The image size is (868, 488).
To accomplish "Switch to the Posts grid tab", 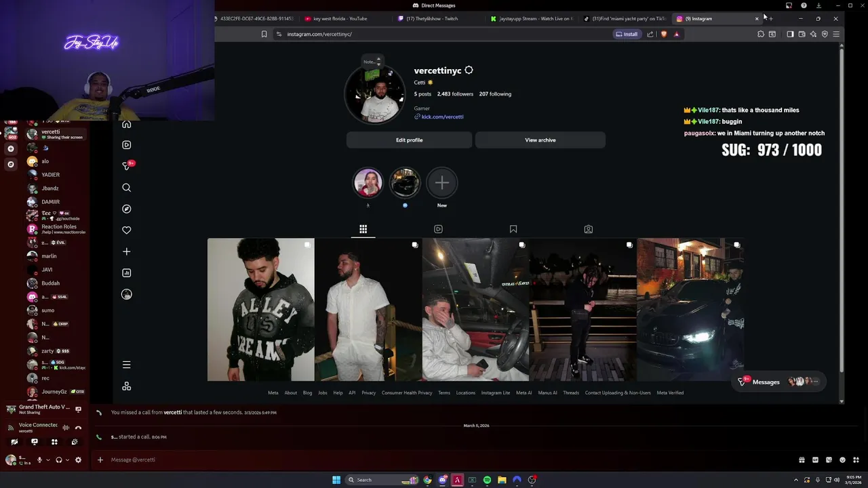I will click(363, 229).
